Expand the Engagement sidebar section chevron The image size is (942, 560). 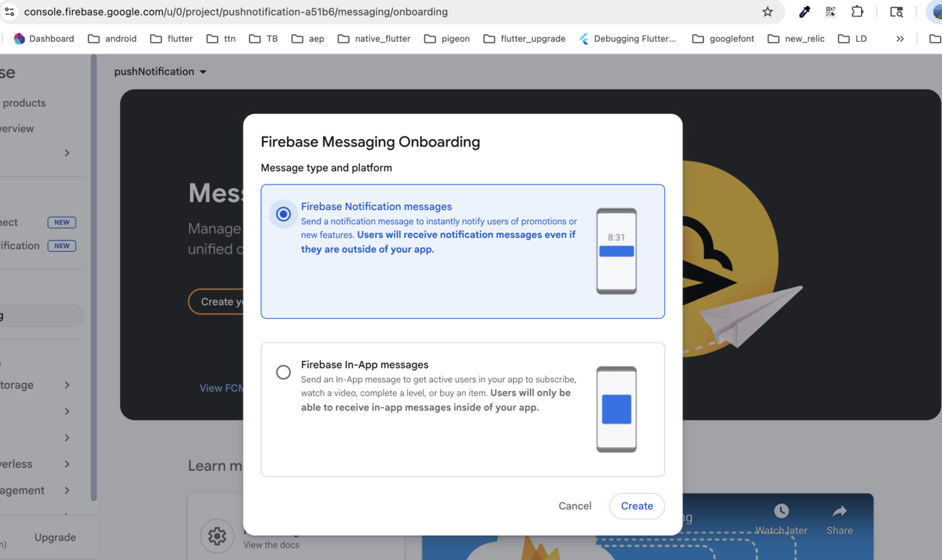(x=67, y=491)
